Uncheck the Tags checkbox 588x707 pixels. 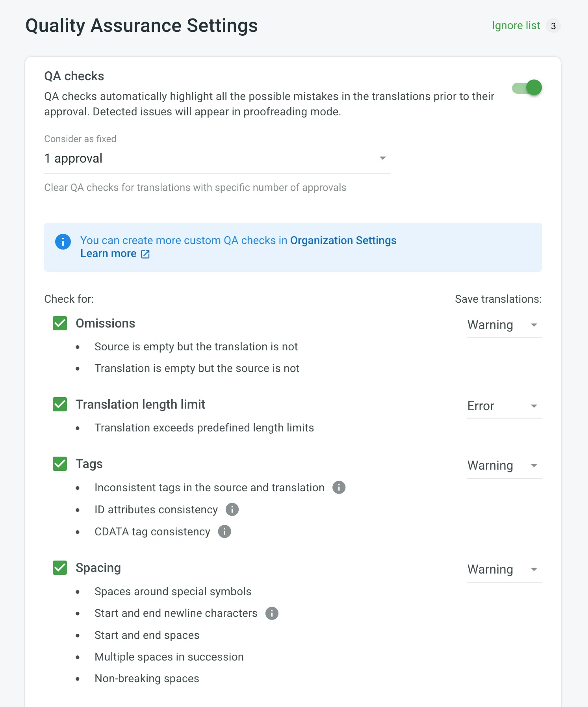click(x=59, y=464)
